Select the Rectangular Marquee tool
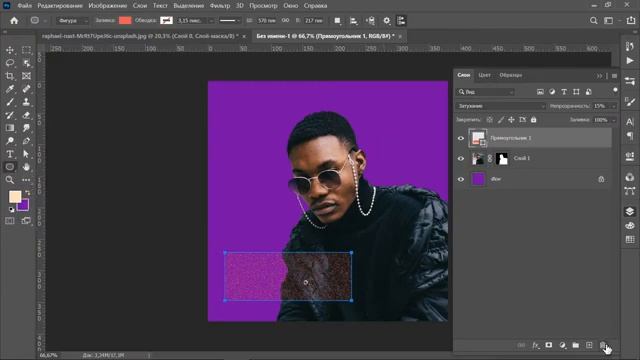The image size is (640, 360). pyautogui.click(x=26, y=50)
